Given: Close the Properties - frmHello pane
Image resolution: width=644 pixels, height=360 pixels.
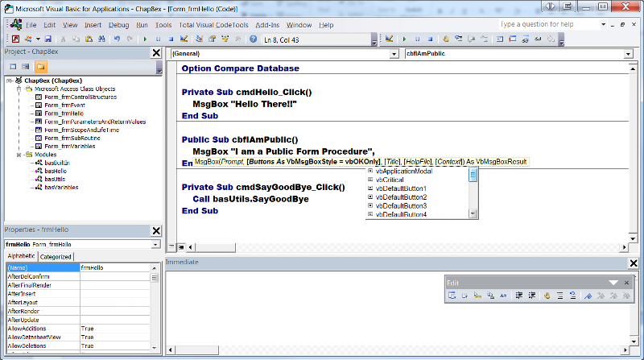Looking at the screenshot, I should click(x=156, y=231).
